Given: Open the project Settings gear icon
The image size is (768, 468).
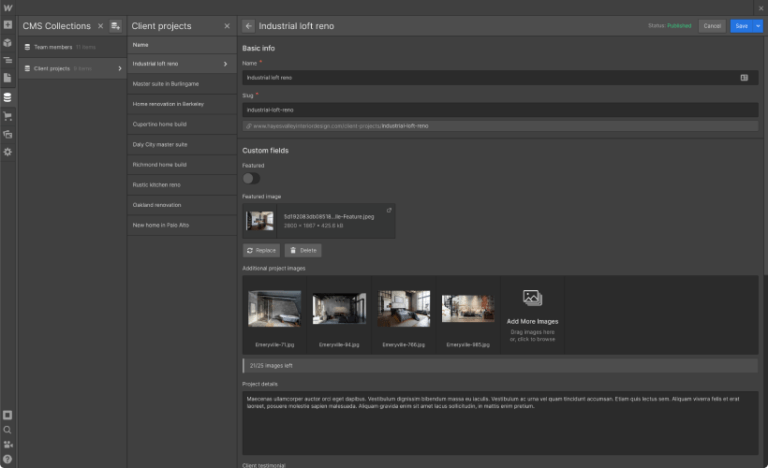Looking at the screenshot, I should [x=8, y=151].
